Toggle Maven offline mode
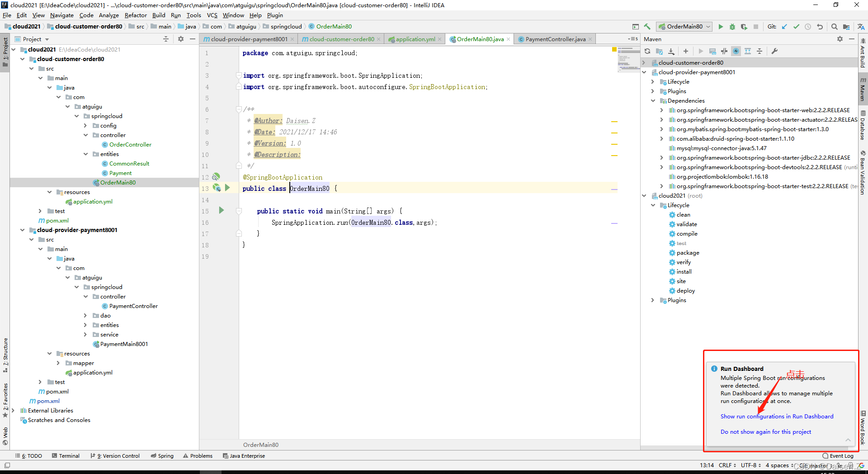 coord(724,51)
